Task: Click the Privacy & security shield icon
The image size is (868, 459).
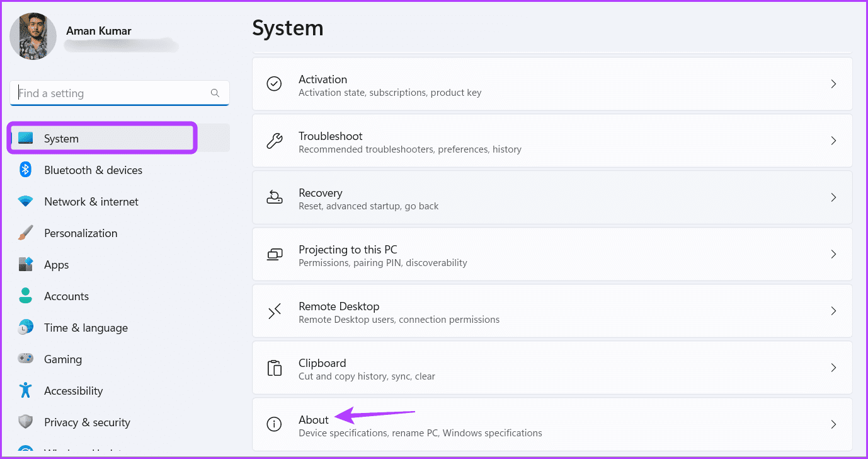Action: coord(26,422)
